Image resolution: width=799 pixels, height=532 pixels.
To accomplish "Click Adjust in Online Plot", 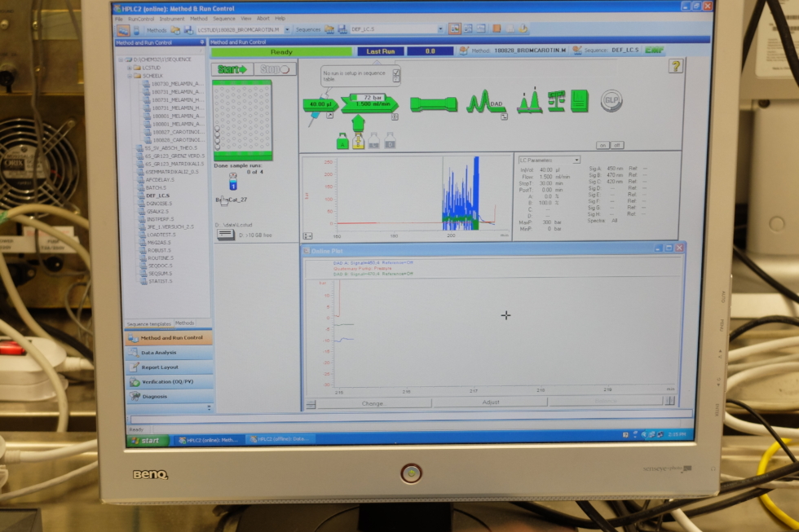I will 490,402.
